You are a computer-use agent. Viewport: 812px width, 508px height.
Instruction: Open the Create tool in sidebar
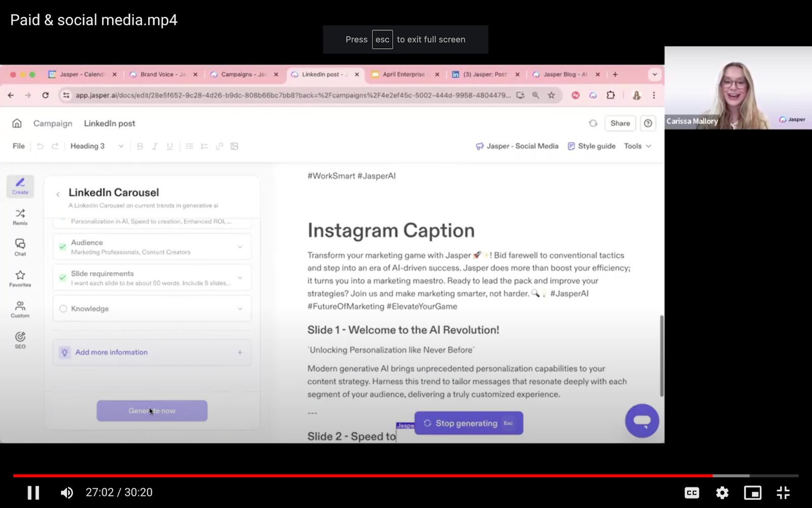tap(20, 186)
